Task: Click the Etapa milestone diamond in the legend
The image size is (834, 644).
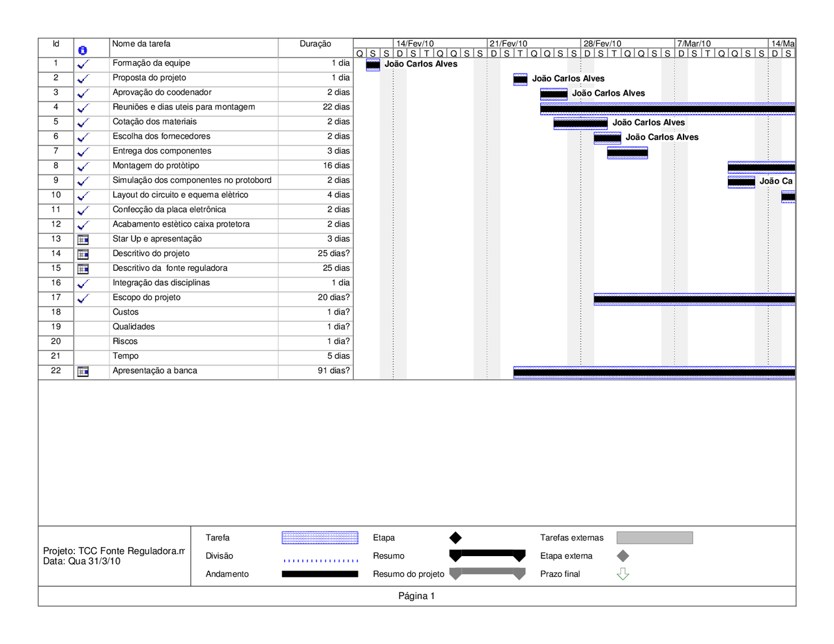Action: [455, 537]
